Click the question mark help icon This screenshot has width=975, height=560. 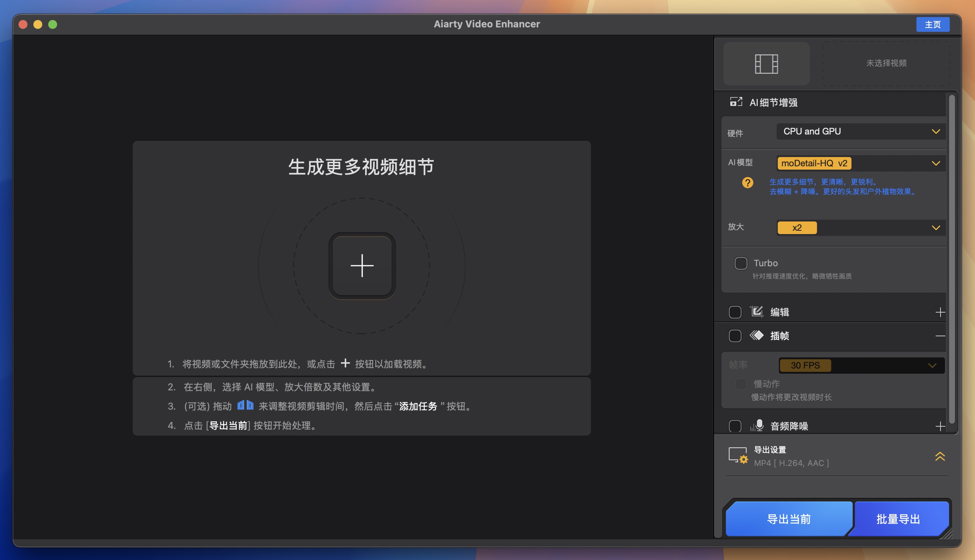(747, 183)
